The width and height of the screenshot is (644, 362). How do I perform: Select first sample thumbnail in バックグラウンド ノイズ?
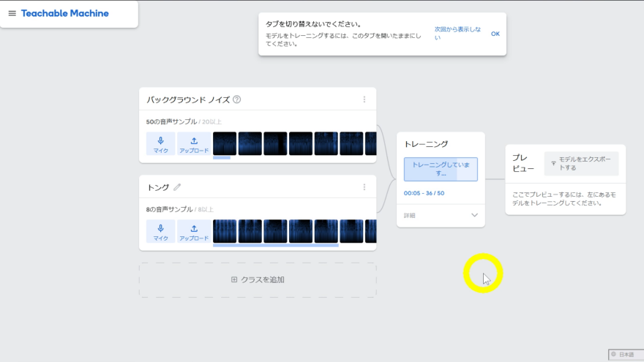tap(225, 143)
